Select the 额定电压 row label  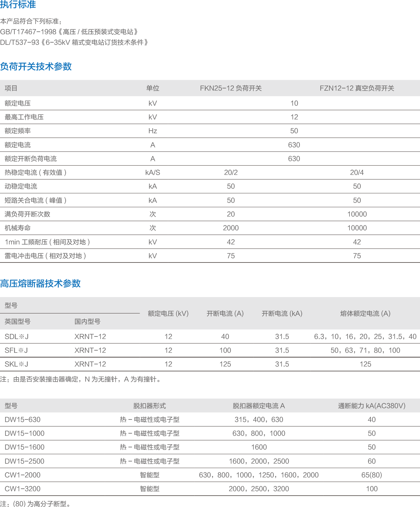click(18, 103)
